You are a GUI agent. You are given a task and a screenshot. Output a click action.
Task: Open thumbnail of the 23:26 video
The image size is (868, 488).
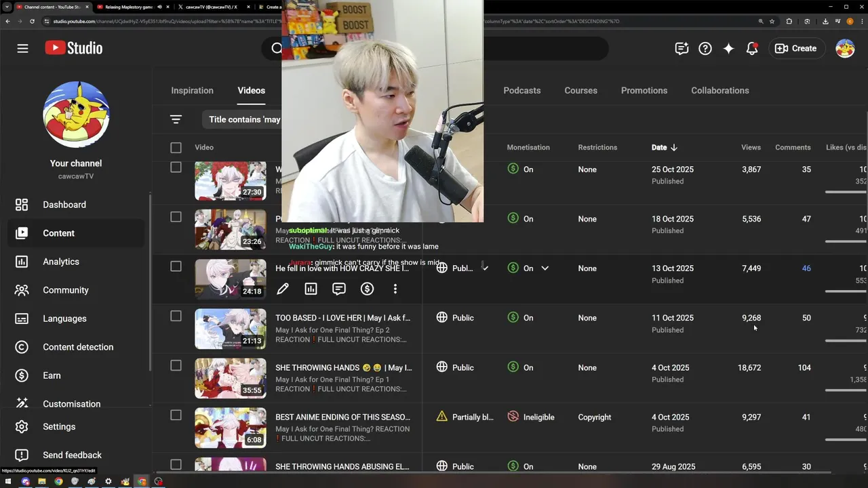pyautogui.click(x=231, y=230)
